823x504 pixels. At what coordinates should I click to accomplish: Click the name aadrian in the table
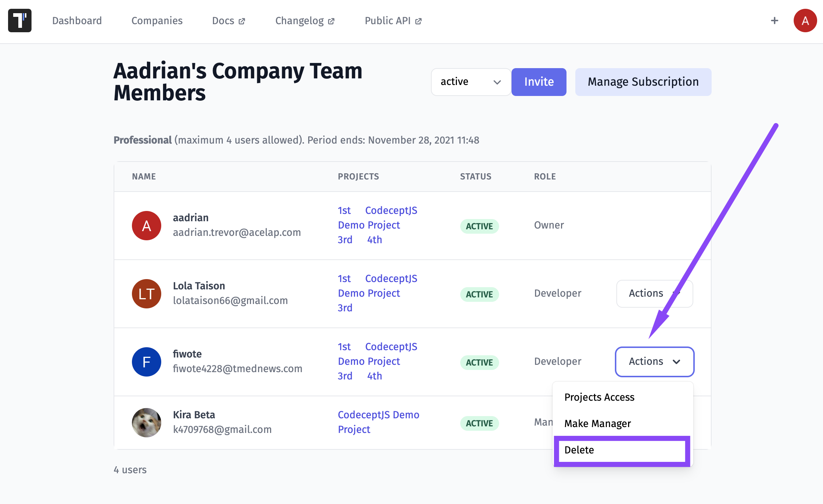click(x=191, y=218)
